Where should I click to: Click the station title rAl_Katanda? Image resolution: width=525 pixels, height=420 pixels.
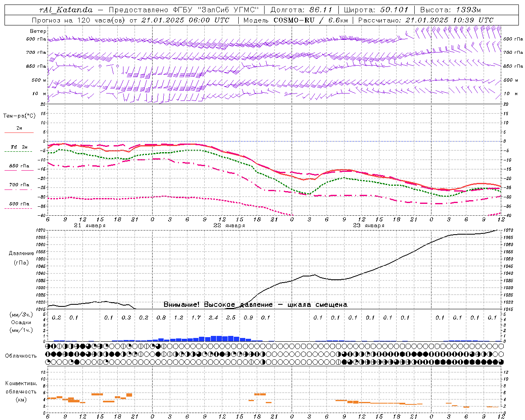click(x=66, y=10)
